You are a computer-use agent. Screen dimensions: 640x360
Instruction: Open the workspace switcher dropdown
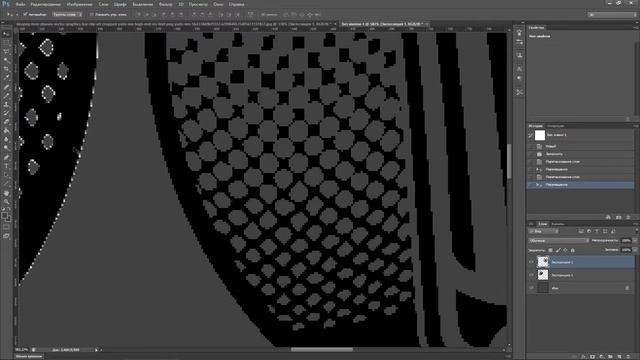pos(612,14)
